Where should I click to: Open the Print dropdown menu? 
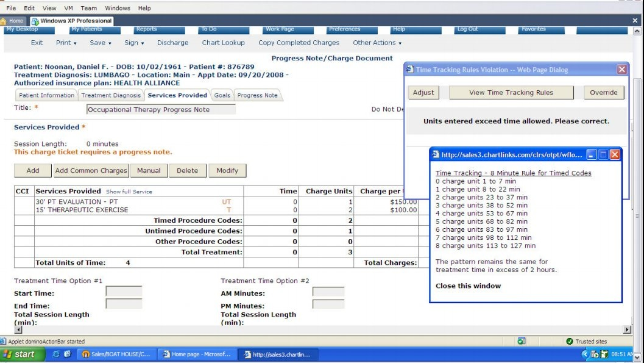[66, 43]
